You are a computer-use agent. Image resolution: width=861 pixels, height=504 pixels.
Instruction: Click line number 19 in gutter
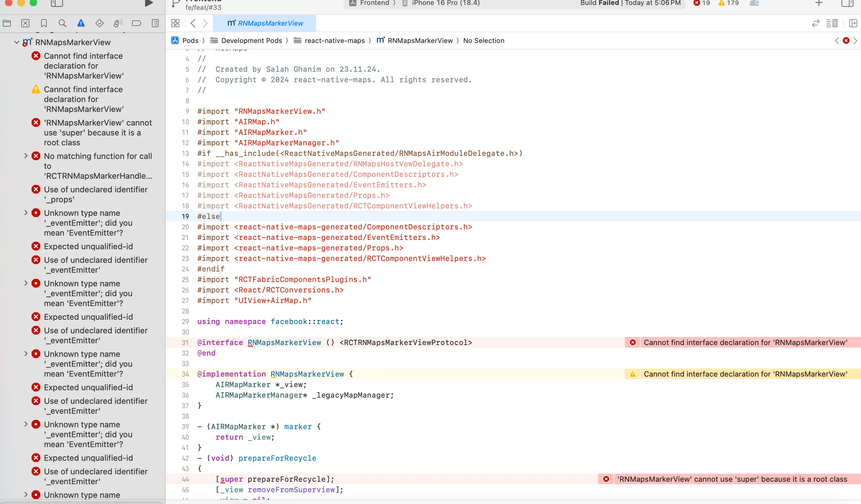(185, 216)
